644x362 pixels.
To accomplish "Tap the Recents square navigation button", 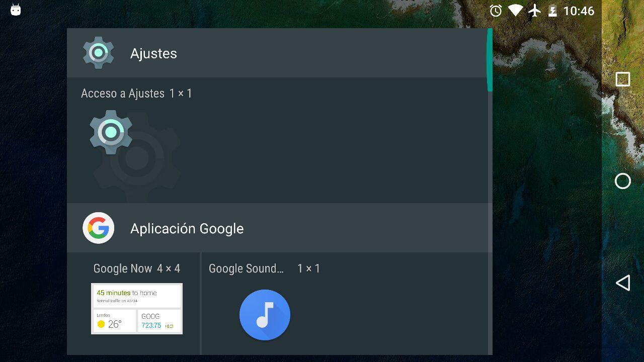I will (x=623, y=79).
